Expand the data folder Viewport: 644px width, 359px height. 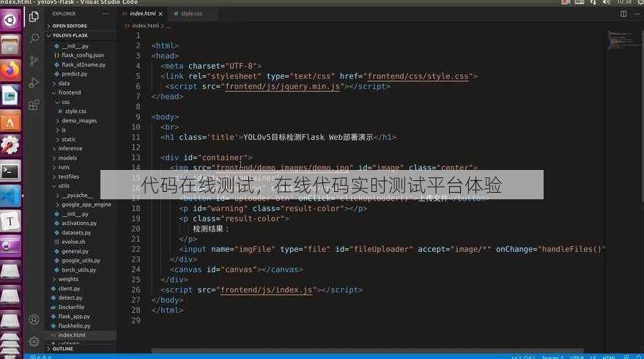click(x=64, y=84)
